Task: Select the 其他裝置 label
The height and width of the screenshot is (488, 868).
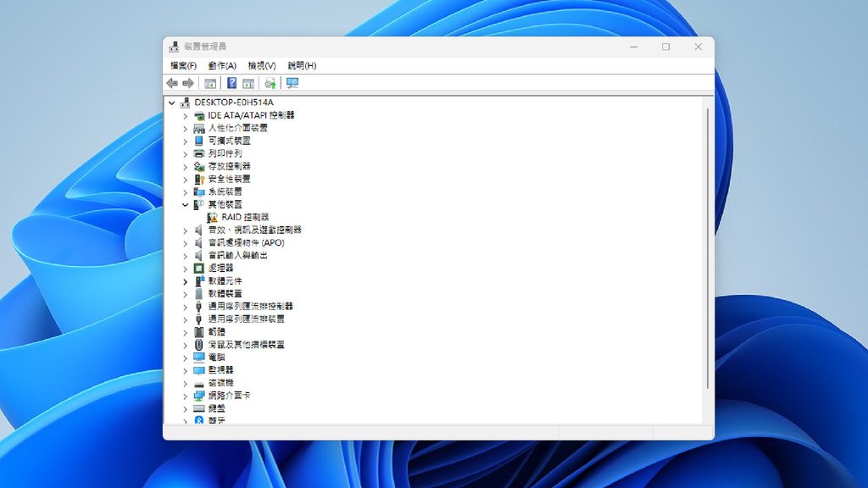Action: click(x=225, y=204)
